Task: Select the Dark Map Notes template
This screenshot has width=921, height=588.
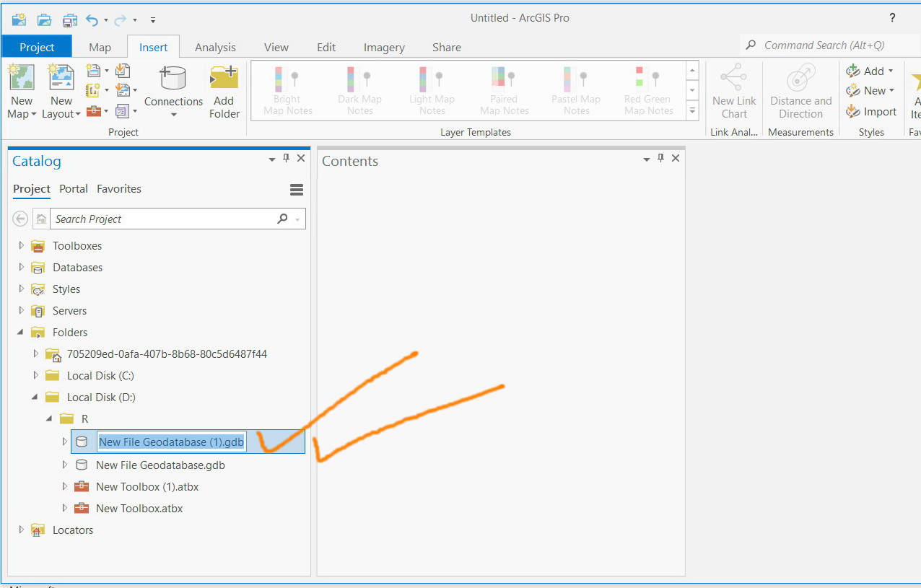Action: 359,90
